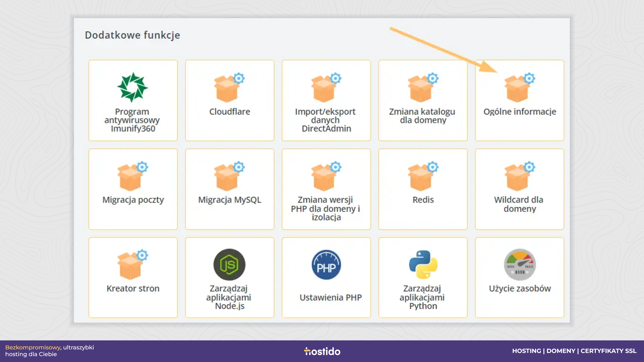Image resolution: width=644 pixels, height=362 pixels.
Task: Click the HOSTING | DOMENY | CERTYFIKATY SSL text
Action: (574, 351)
